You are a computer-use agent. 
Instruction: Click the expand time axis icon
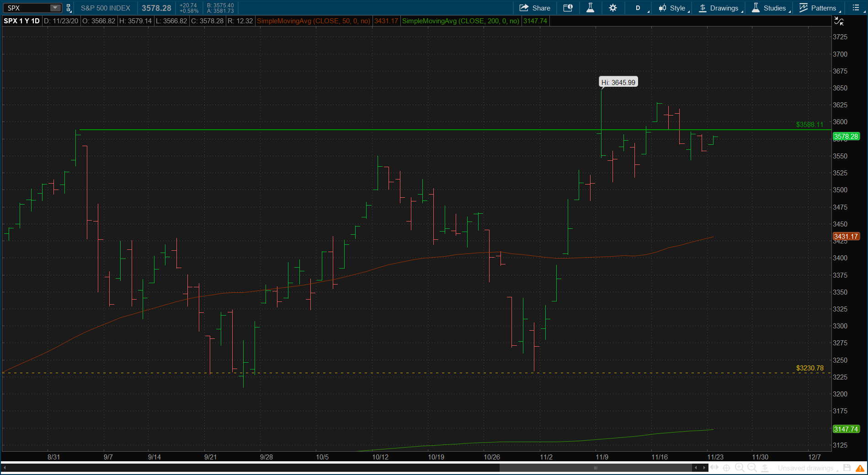point(714,468)
